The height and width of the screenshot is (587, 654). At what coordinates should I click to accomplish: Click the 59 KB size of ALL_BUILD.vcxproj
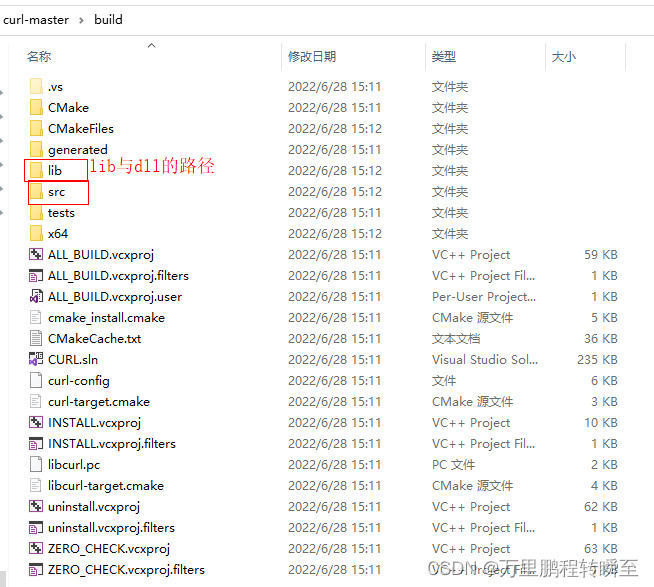[x=601, y=254]
